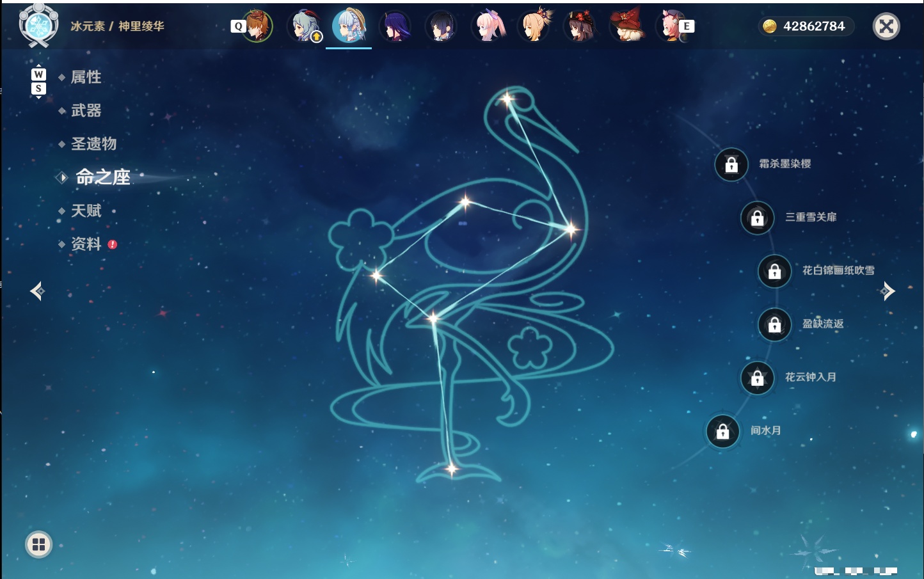Close the character screen

point(886,26)
